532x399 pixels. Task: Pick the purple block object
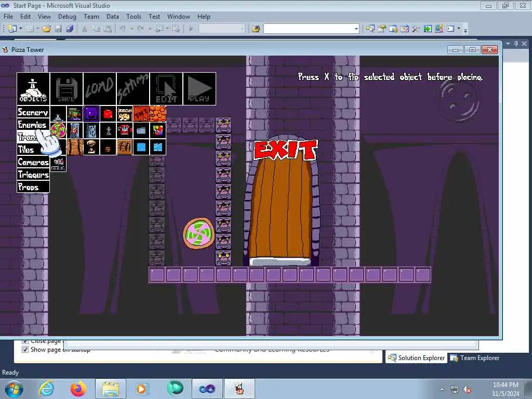point(91,114)
